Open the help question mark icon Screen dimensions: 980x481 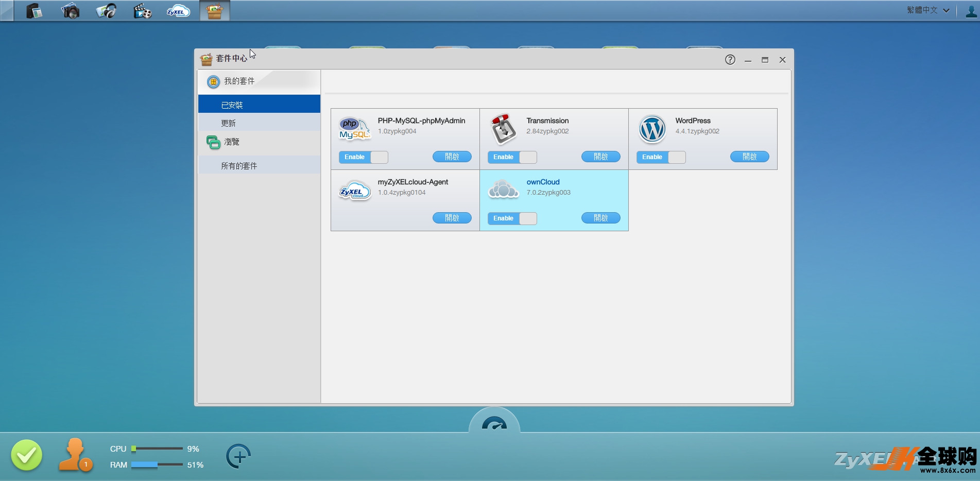coord(730,60)
